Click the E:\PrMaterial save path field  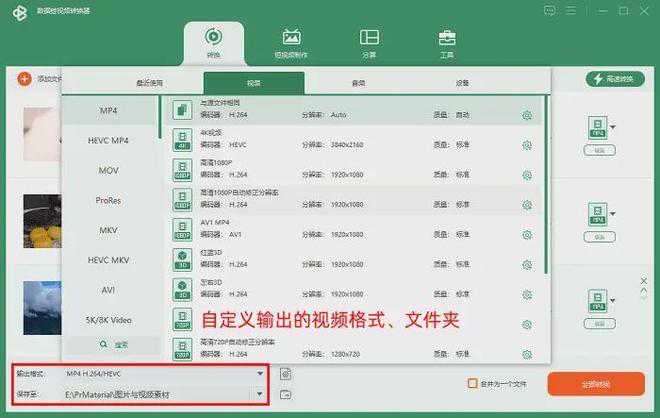coord(157,394)
